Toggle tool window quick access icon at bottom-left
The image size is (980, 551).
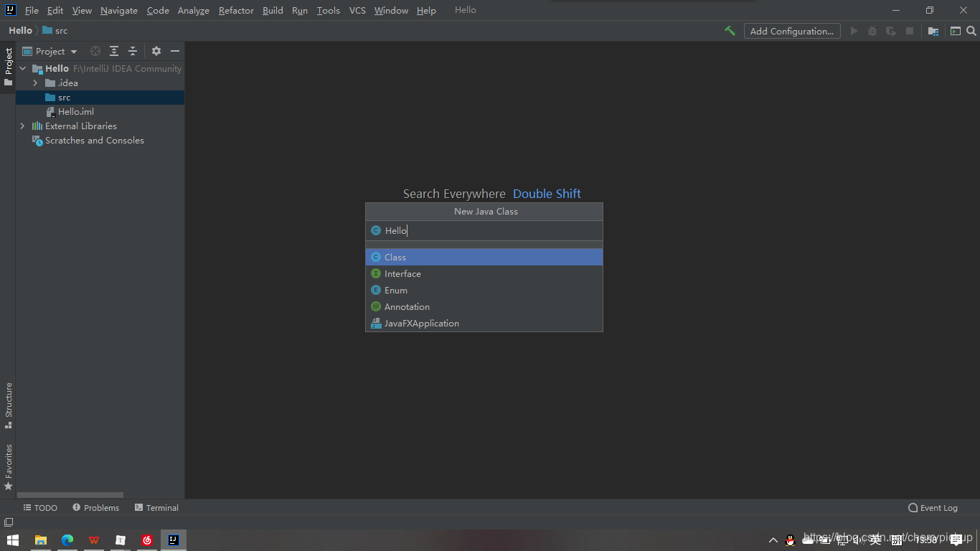(x=9, y=522)
